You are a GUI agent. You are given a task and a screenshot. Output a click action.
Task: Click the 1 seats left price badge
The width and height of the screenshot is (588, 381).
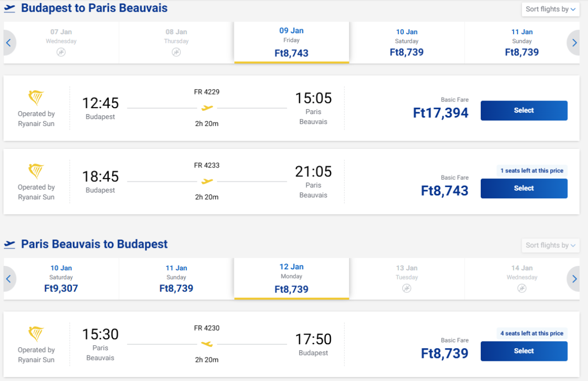[532, 171]
